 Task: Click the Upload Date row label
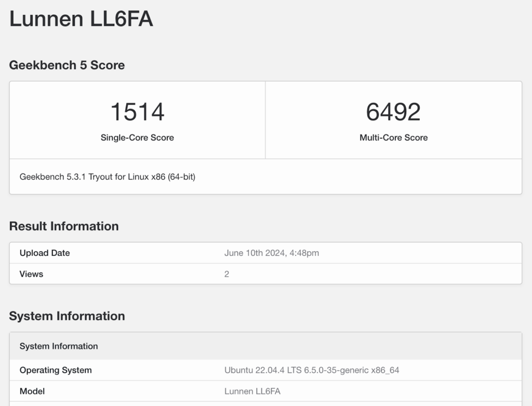click(x=45, y=253)
